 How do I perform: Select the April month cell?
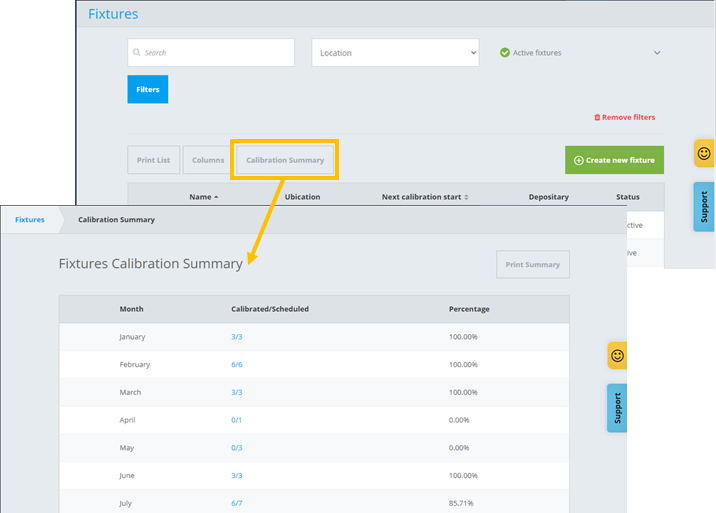(x=127, y=420)
